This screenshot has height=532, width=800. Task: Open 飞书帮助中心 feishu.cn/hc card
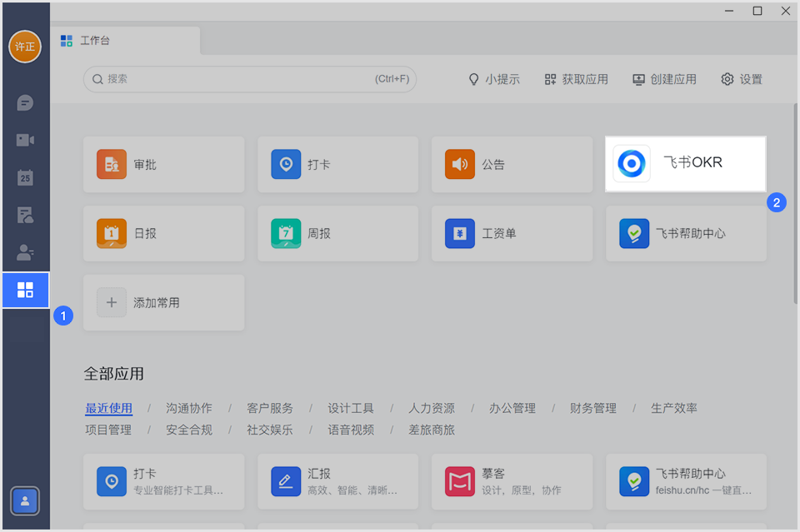686,481
